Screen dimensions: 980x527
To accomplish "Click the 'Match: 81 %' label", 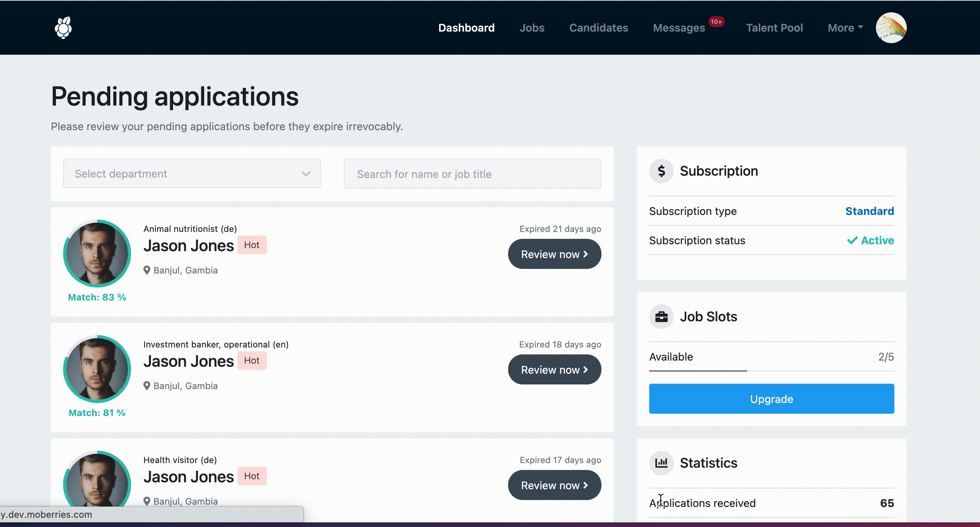I will pos(97,413).
